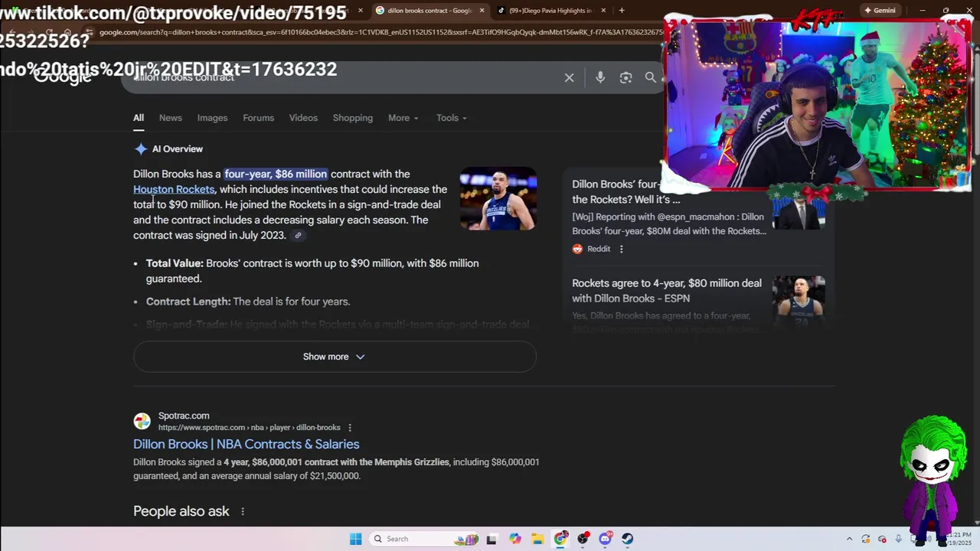Clear the search box with the X icon
This screenshot has height=551, width=980.
569,77
